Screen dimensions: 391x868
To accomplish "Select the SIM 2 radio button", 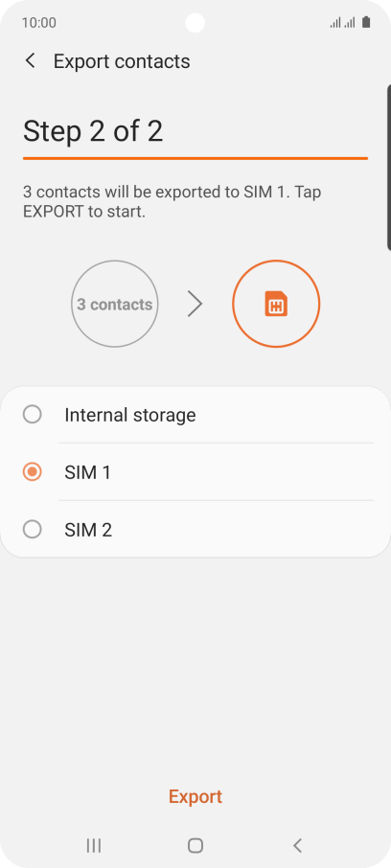I will 33,530.
